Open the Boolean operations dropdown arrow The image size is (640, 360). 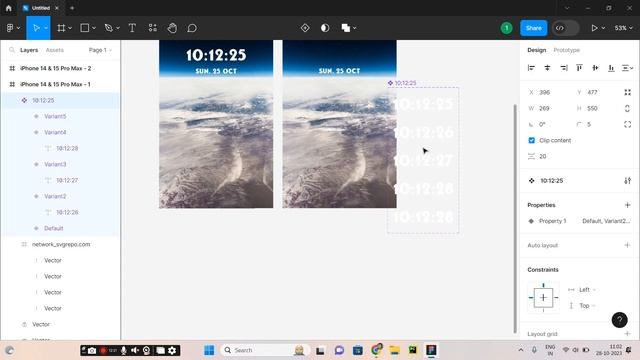(355, 28)
